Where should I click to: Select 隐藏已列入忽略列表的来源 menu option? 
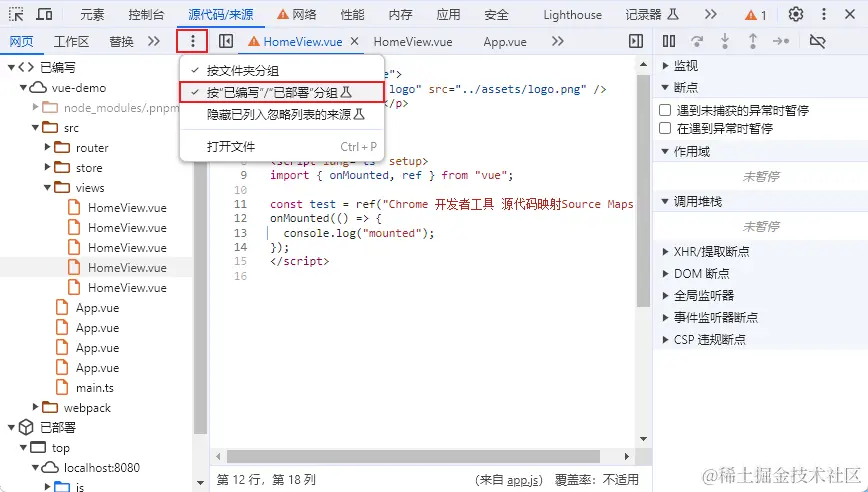click(282, 115)
